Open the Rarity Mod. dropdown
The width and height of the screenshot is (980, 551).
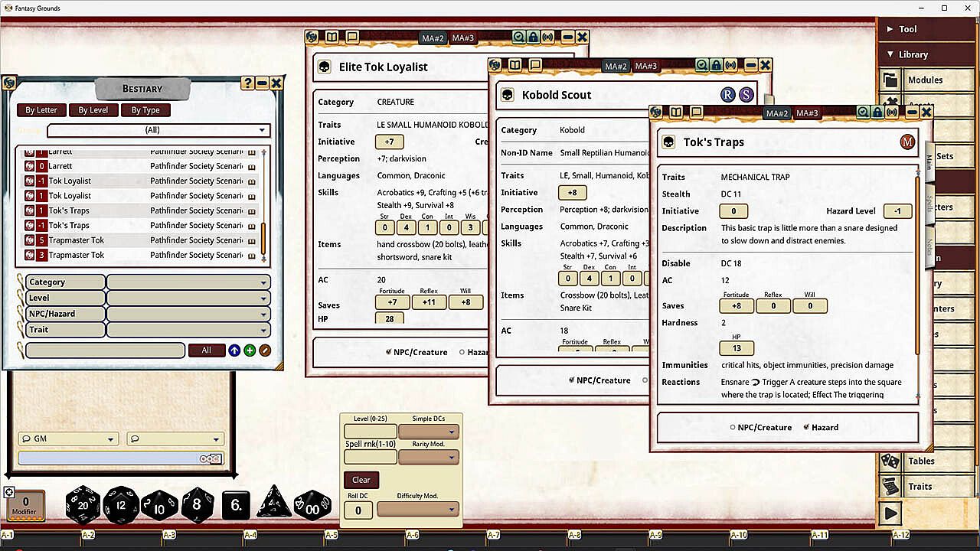[429, 457]
